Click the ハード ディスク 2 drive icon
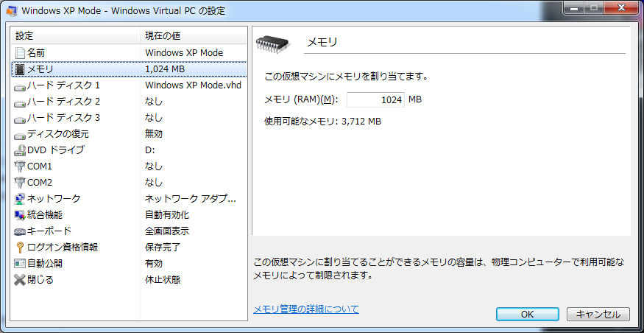 20,103
